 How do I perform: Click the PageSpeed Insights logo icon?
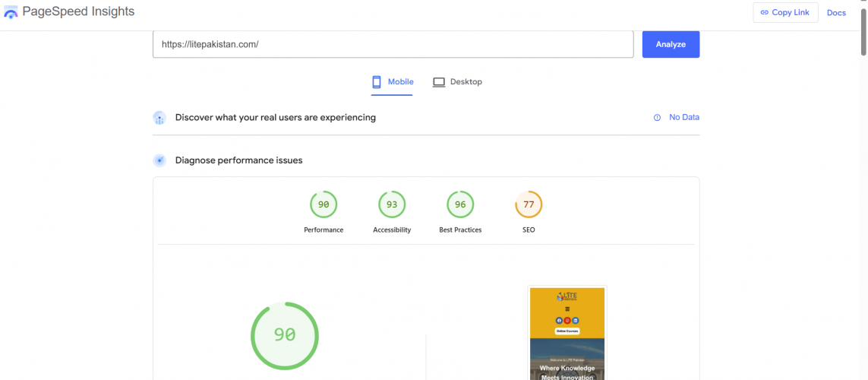pos(11,11)
